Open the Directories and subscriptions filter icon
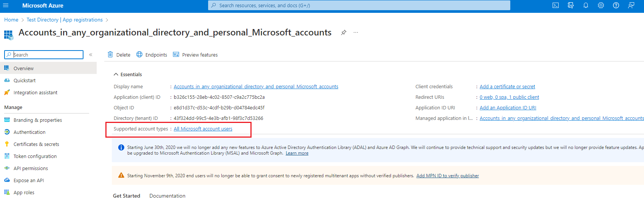 [571, 5]
